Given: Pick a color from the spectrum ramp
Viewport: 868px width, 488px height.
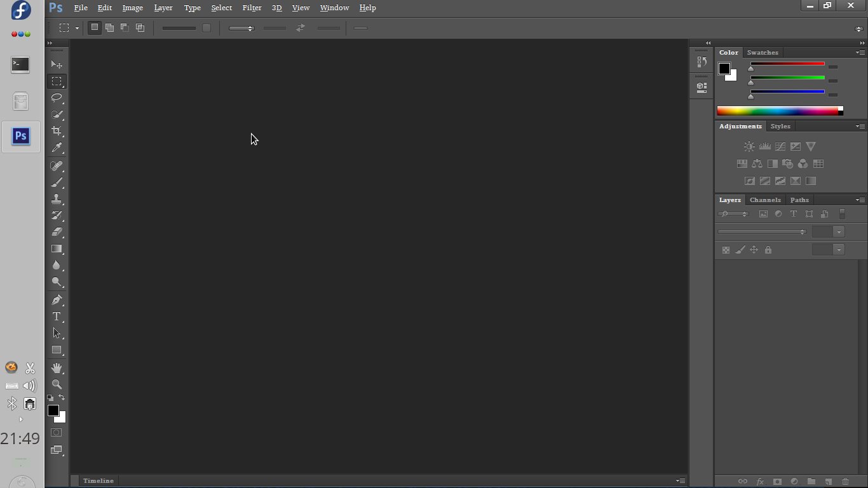Looking at the screenshot, I should tap(780, 111).
